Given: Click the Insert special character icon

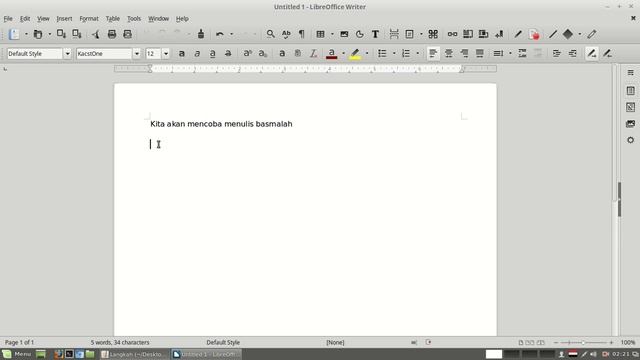Looking at the screenshot, I should tap(433, 34).
